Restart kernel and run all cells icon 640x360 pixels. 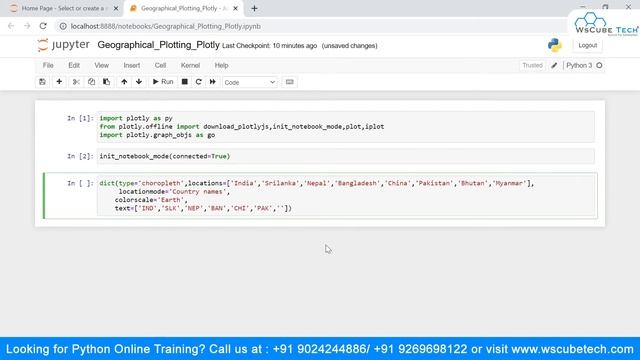pos(213,82)
